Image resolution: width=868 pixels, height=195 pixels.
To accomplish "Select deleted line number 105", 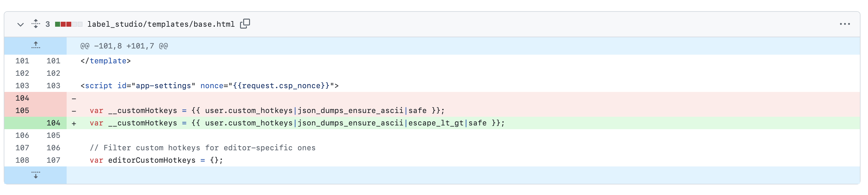I will click(22, 111).
